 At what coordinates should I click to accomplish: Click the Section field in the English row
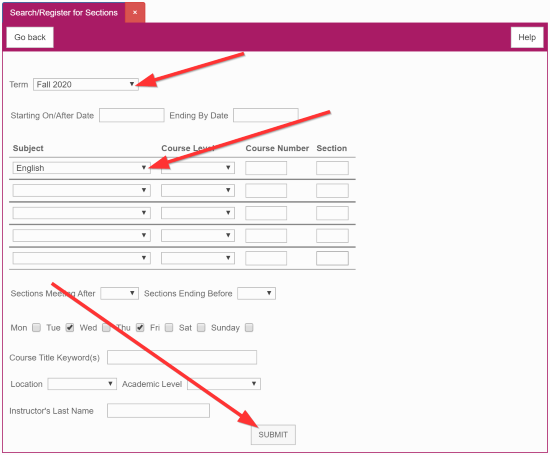coord(332,168)
